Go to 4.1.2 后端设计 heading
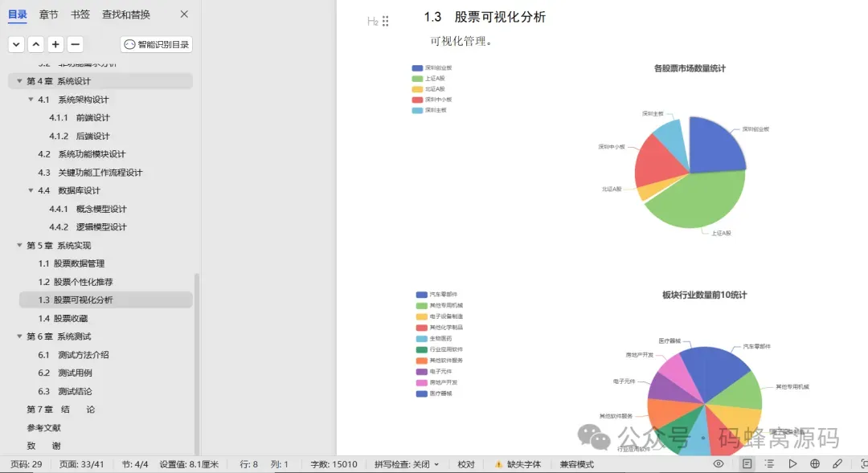Image resolution: width=868 pixels, height=473 pixels. coord(79,136)
